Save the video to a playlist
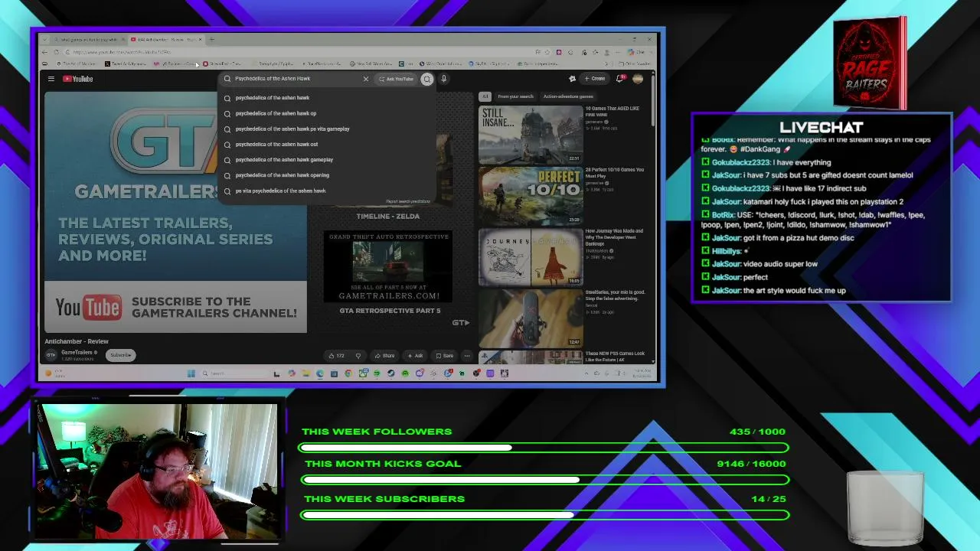The image size is (980, 551). pos(444,356)
